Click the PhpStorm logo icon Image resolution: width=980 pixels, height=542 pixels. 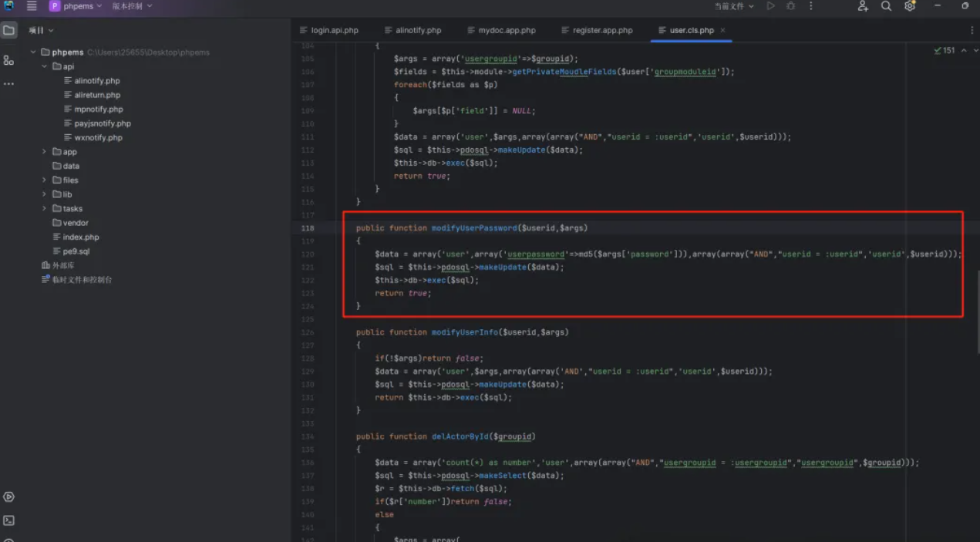[x=8, y=6]
